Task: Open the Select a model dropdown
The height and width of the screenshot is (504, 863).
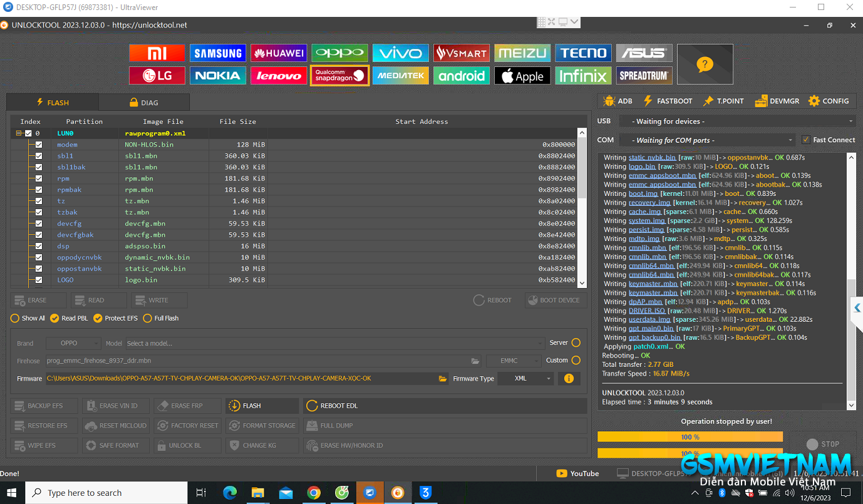Action: coord(334,343)
